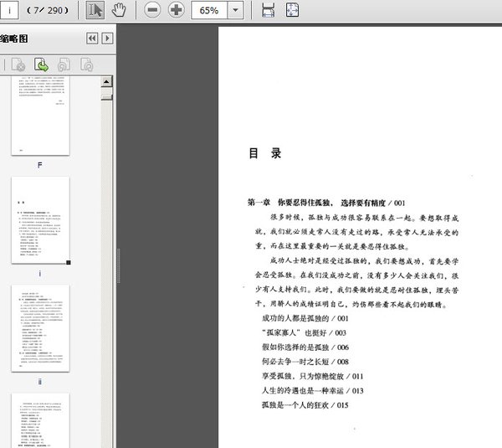Click entry 享受孤独,只为惊艳绽放 / 011

312,376
